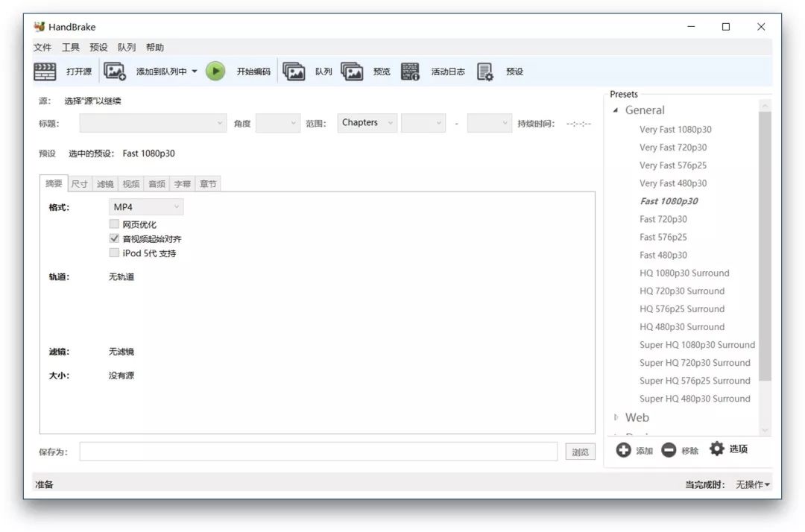Click the Add to Queue picture icon
Viewport: 805px width, 532px height.
(x=115, y=72)
